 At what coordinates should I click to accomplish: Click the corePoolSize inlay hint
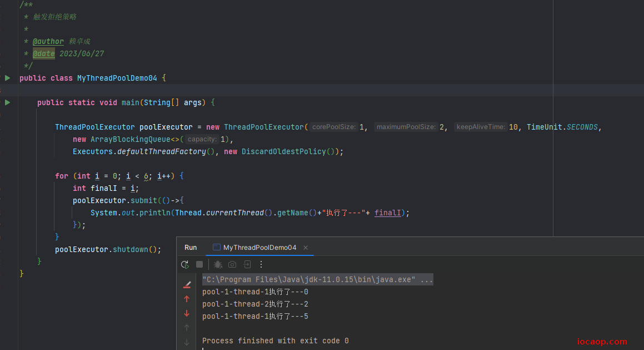tap(334, 127)
